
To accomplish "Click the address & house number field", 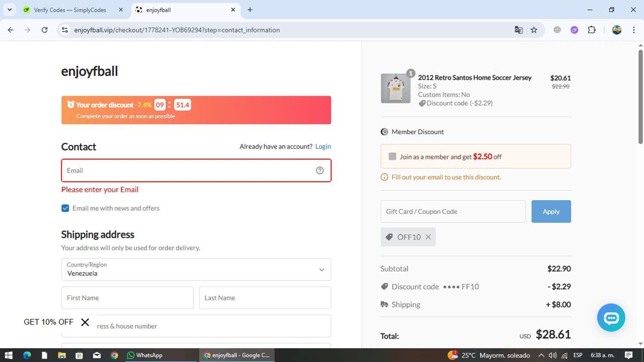I will point(196,326).
